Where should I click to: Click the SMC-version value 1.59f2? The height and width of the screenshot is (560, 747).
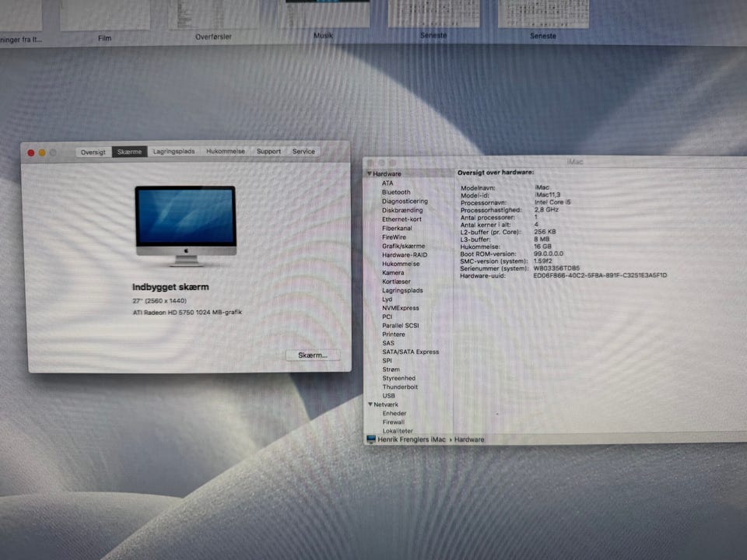542,261
